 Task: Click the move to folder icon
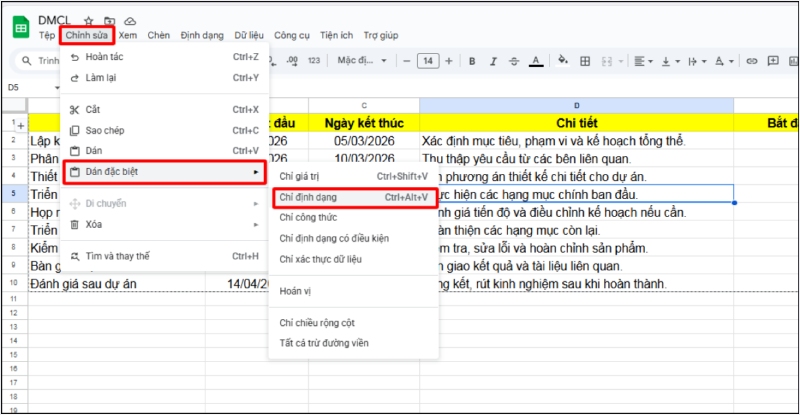pos(109,21)
